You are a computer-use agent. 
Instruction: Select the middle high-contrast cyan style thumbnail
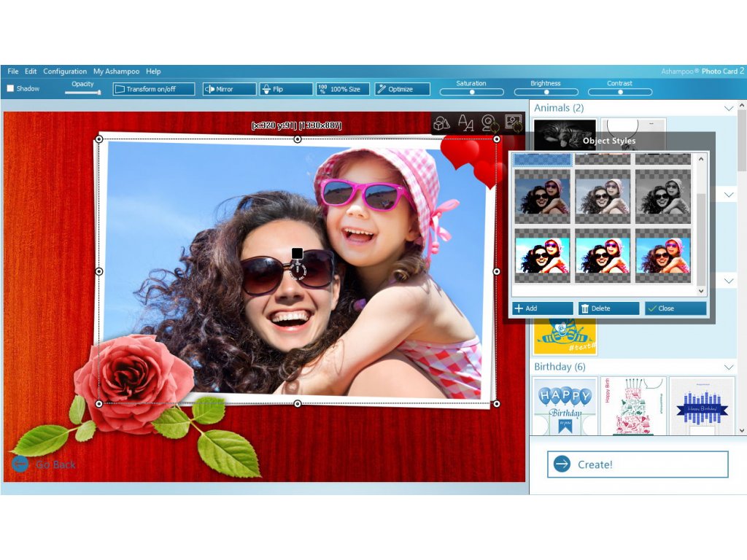pos(603,256)
